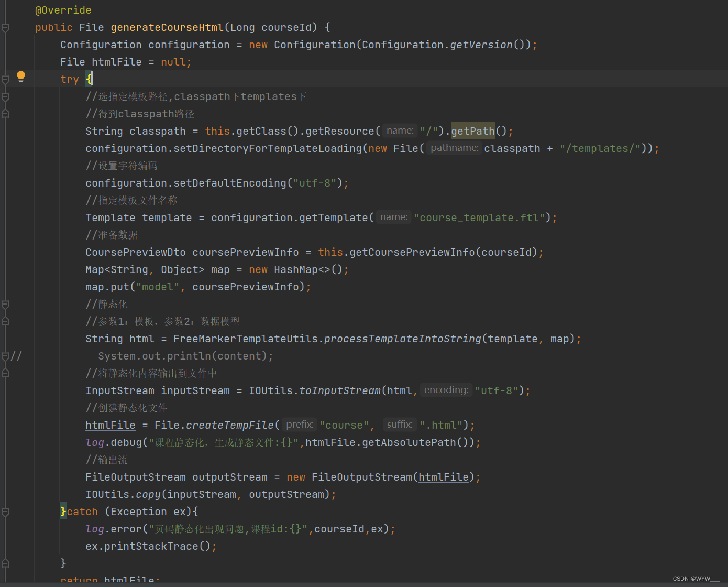The image size is (728, 587).
Task: Click the catch keyword
Action: (x=82, y=512)
